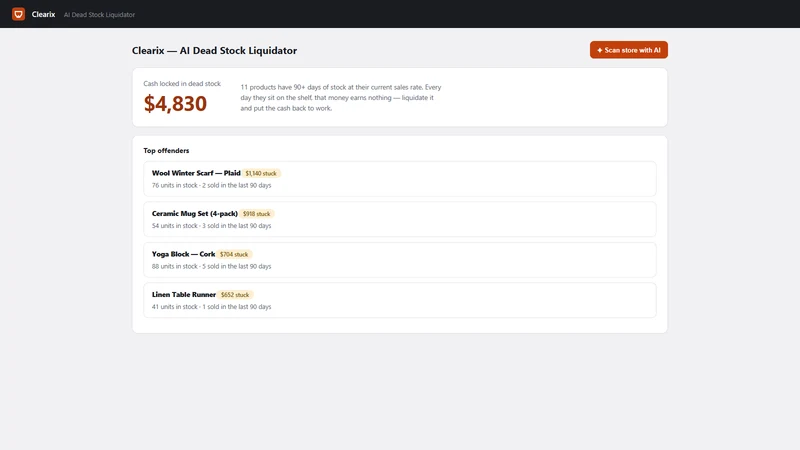
Task: Click the Scan store with AI button
Action: [x=629, y=50]
